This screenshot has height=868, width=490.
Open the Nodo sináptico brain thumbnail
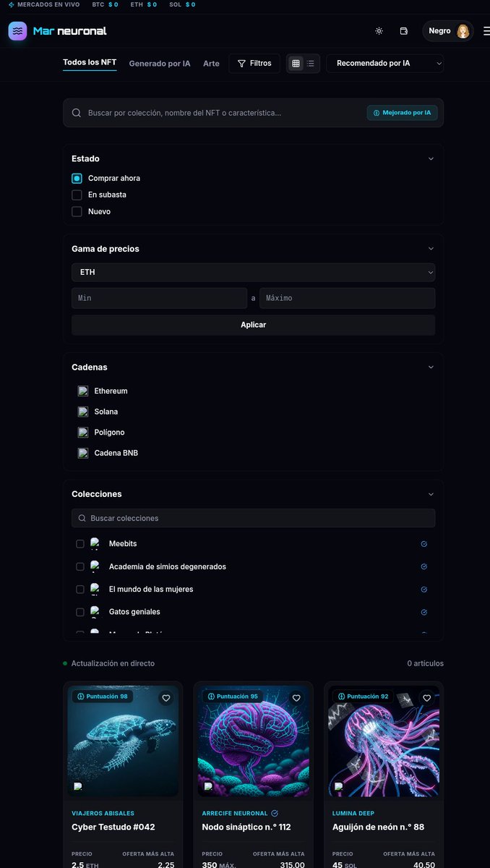pos(253,741)
